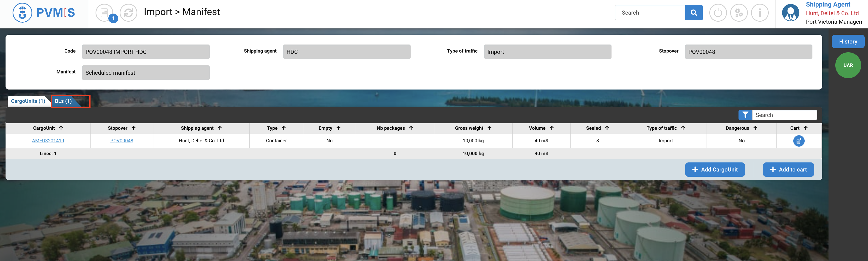Image resolution: width=868 pixels, height=261 pixels.
Task: Click the Add CargoUnit button
Action: (715, 169)
